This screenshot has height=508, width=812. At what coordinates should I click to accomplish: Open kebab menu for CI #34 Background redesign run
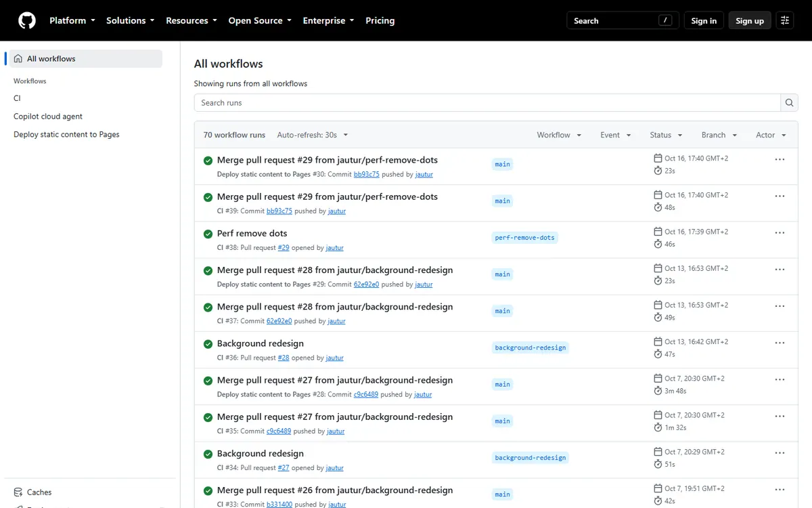tap(780, 453)
